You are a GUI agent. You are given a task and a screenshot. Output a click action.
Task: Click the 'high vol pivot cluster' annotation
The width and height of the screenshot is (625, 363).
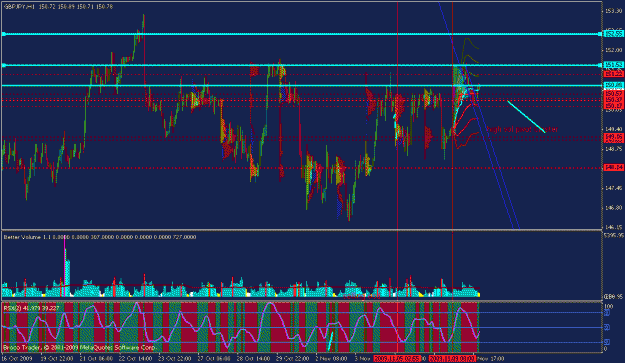click(x=523, y=129)
